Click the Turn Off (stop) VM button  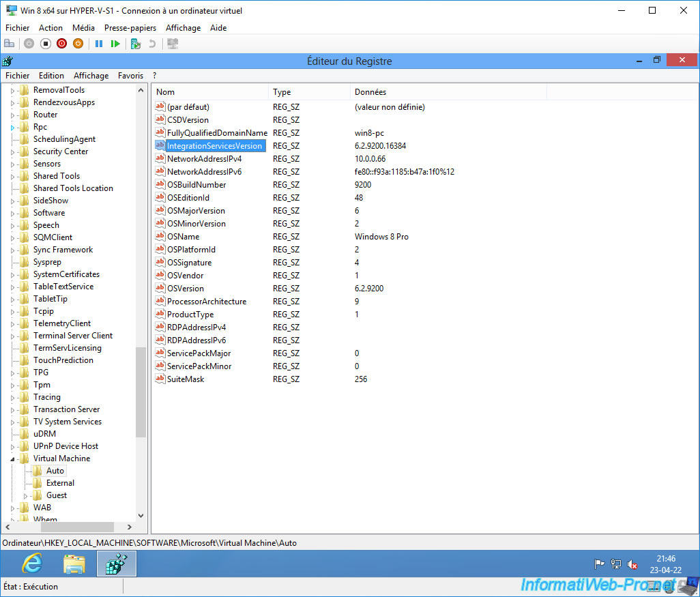coord(45,44)
